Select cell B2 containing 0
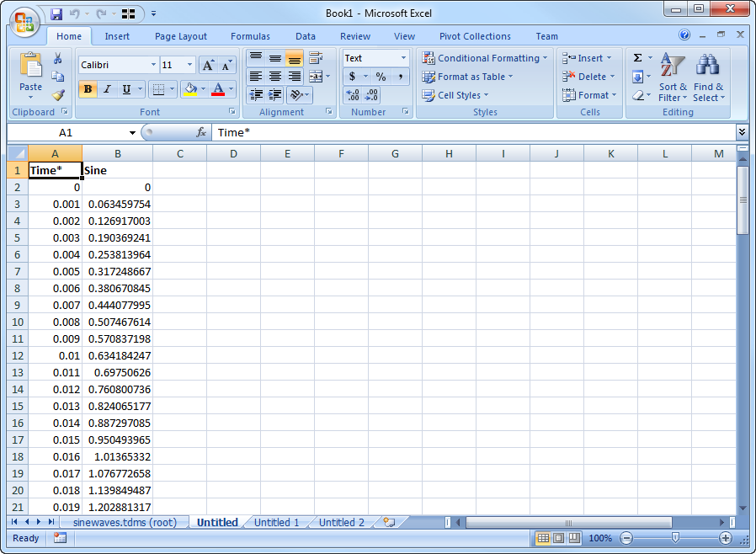The width and height of the screenshot is (756, 554). 117,187
